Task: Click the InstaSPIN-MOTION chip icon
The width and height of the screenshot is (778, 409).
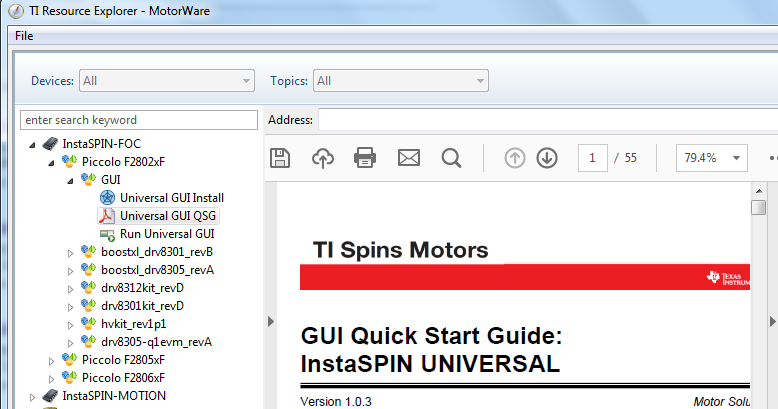Action: (50, 396)
